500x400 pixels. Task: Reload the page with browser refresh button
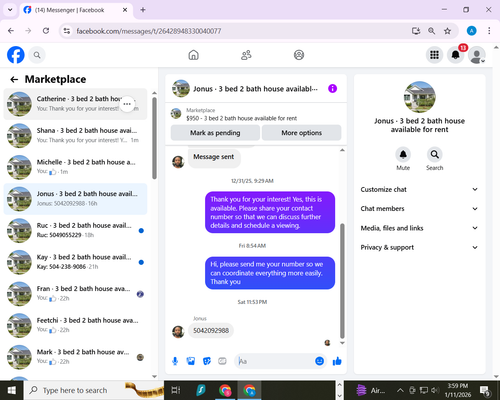(x=46, y=31)
